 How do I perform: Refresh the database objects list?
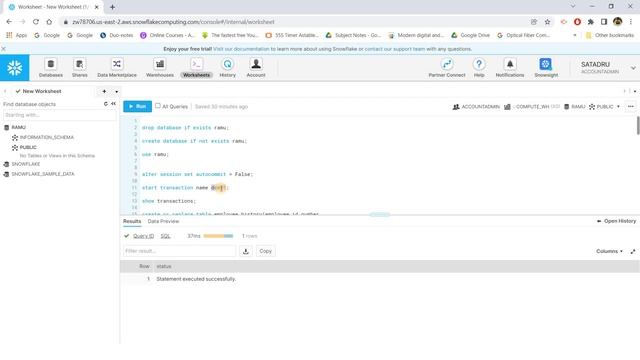point(106,104)
